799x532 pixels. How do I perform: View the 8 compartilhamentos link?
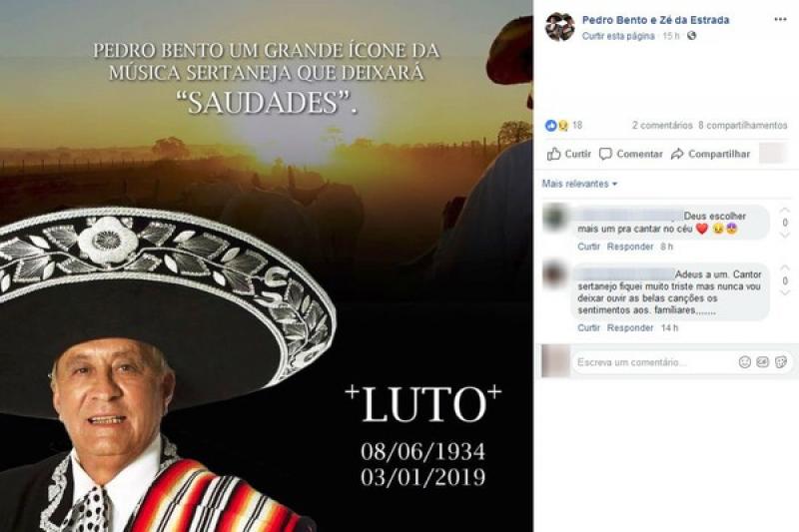743,125
